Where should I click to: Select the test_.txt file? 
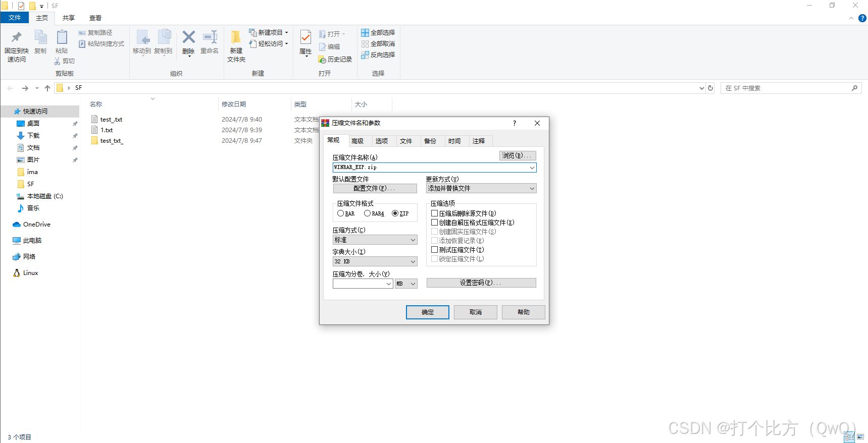pyautogui.click(x=111, y=120)
